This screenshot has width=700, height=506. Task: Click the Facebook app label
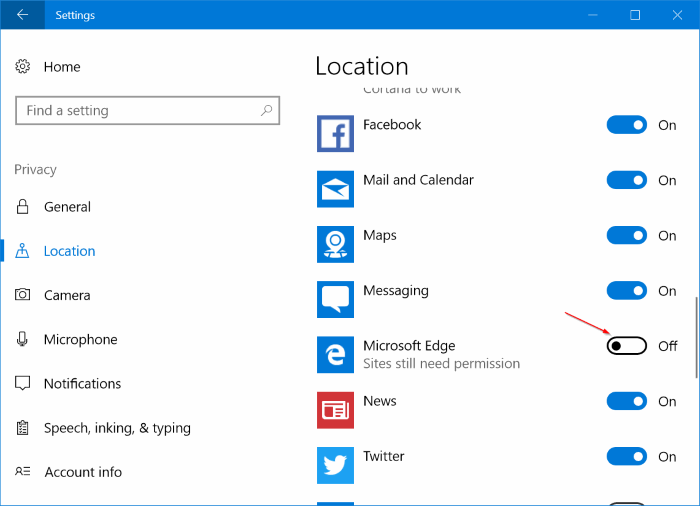392,125
